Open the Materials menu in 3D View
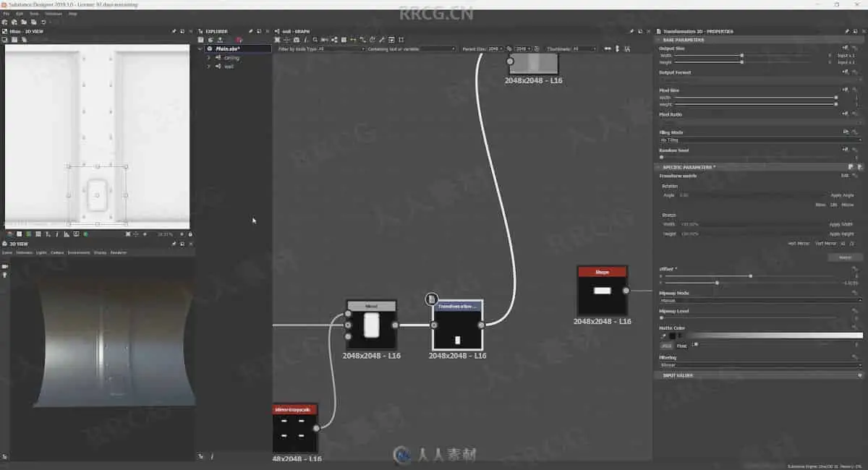 coord(24,252)
